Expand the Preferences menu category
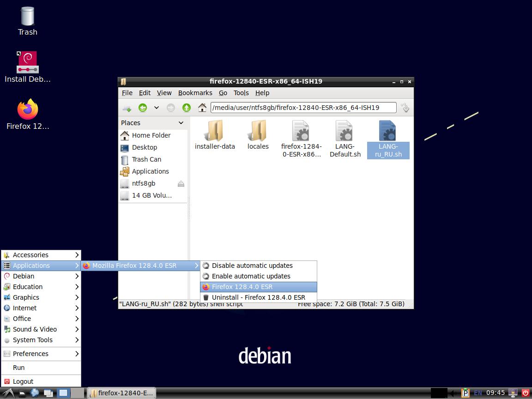 (x=41, y=354)
